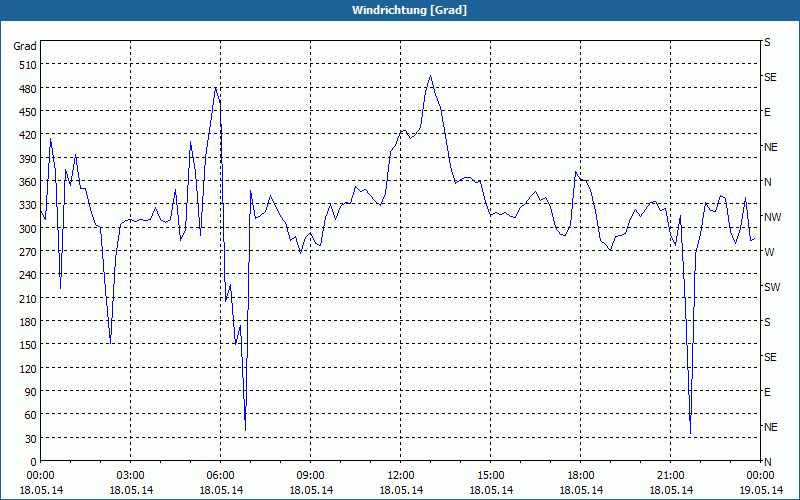Screen dimensions: 800x500
Task: Click the 18.05.14 date under 09:00
Action: click(x=311, y=490)
